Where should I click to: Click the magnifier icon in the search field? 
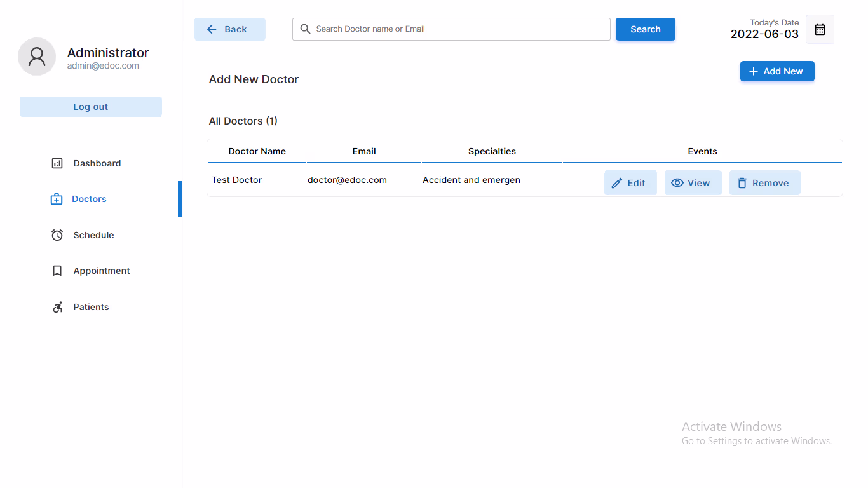click(x=305, y=29)
